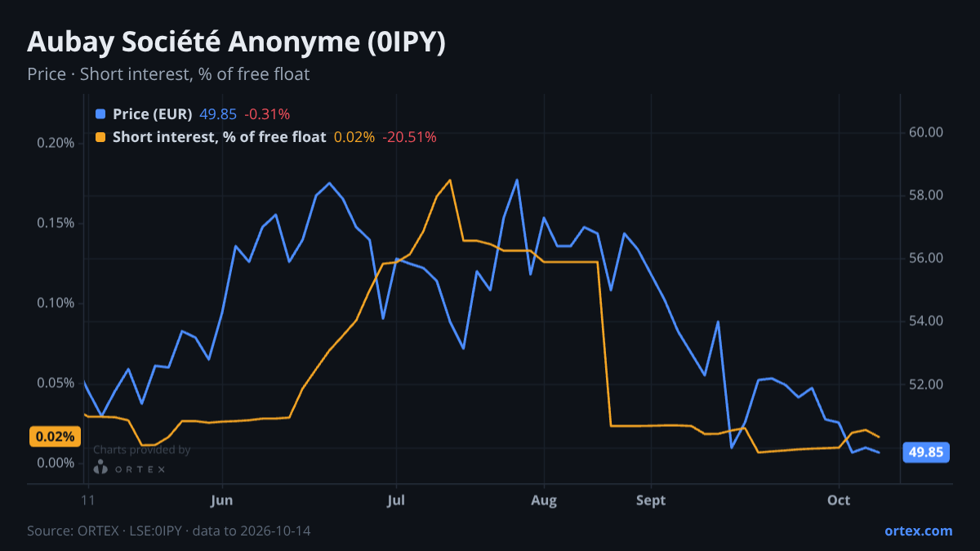Click the -20.51% short interest change value
Image resolution: width=980 pixels, height=551 pixels.
coord(409,137)
